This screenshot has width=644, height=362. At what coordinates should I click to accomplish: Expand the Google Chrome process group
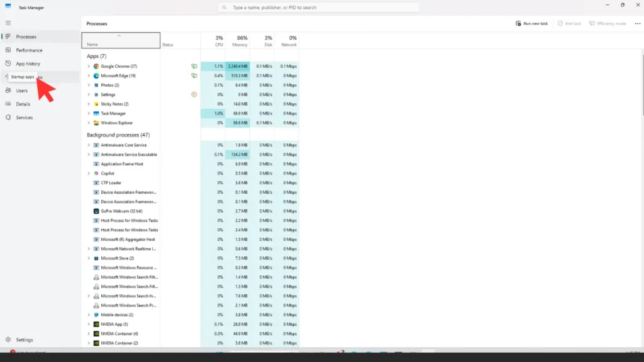click(x=87, y=66)
